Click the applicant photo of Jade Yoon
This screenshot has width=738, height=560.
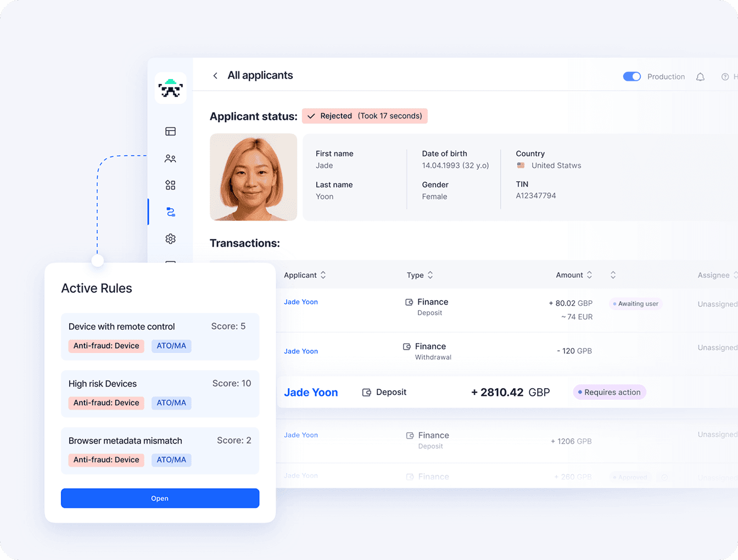pyautogui.click(x=253, y=177)
